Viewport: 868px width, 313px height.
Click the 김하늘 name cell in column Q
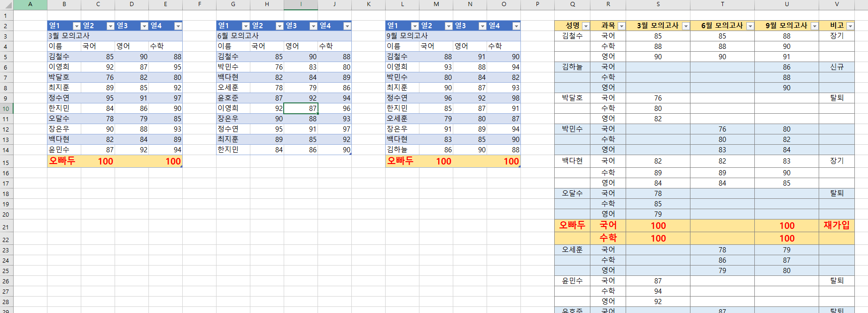572,67
